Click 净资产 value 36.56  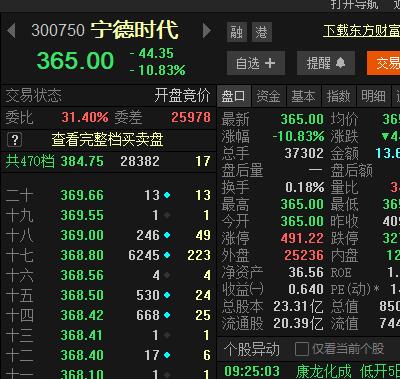click(x=306, y=273)
